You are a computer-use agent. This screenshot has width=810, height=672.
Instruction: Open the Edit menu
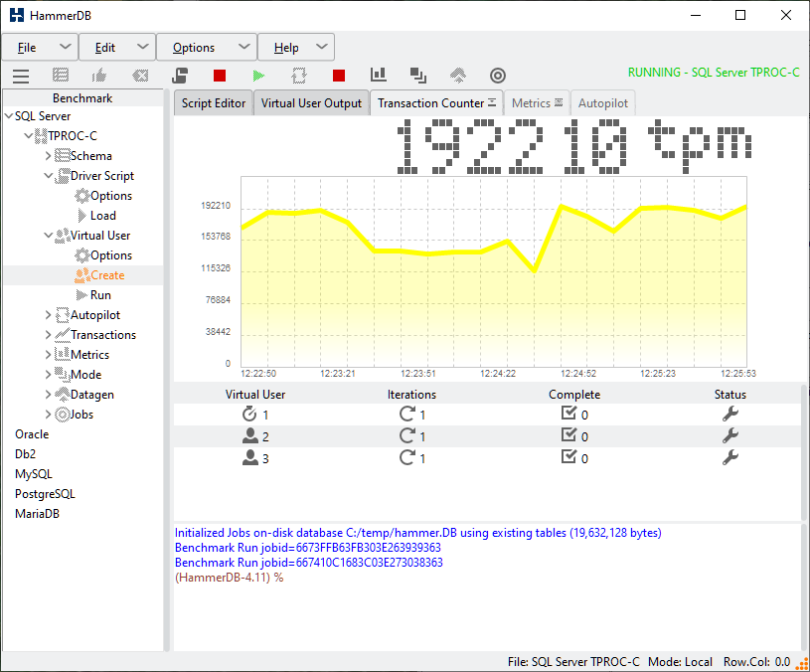(117, 48)
